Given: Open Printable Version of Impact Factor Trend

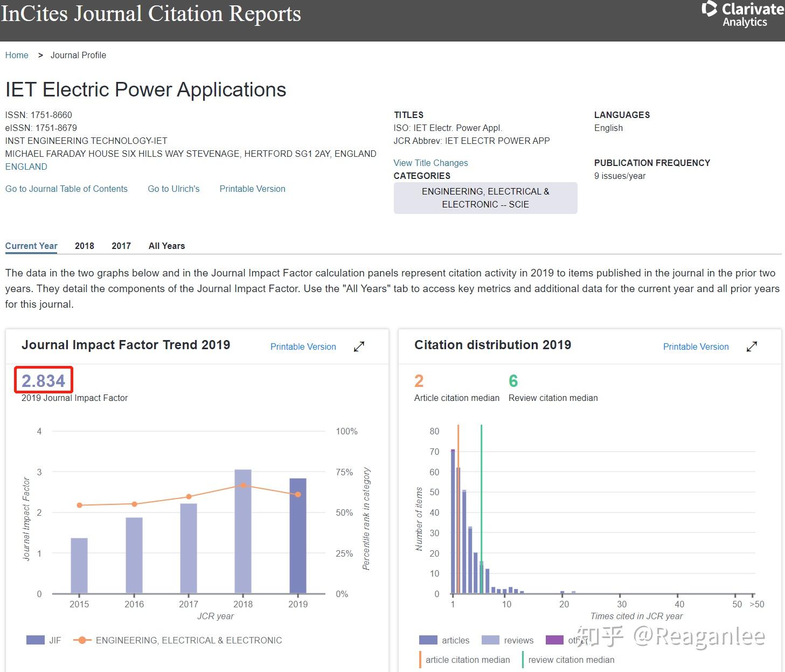Looking at the screenshot, I should point(303,347).
